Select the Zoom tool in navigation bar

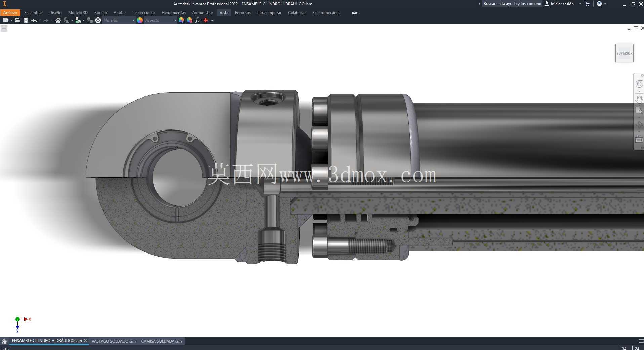[x=639, y=110]
